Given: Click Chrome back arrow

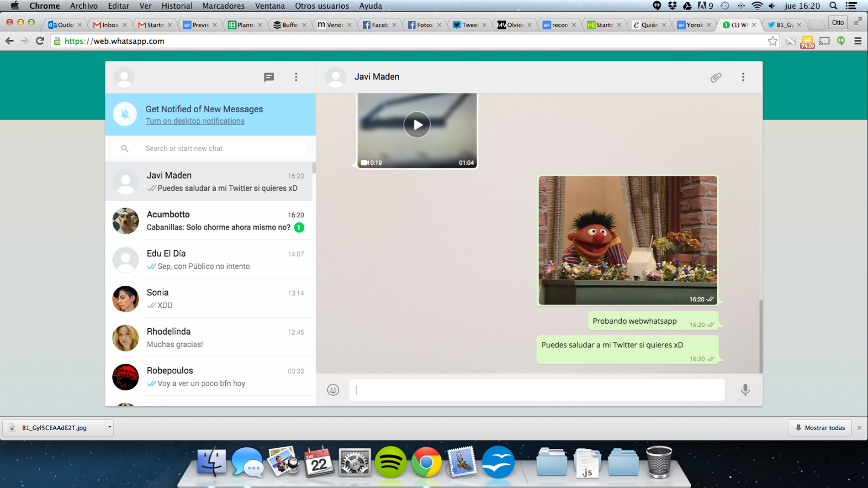Looking at the screenshot, I should tap(10, 41).
